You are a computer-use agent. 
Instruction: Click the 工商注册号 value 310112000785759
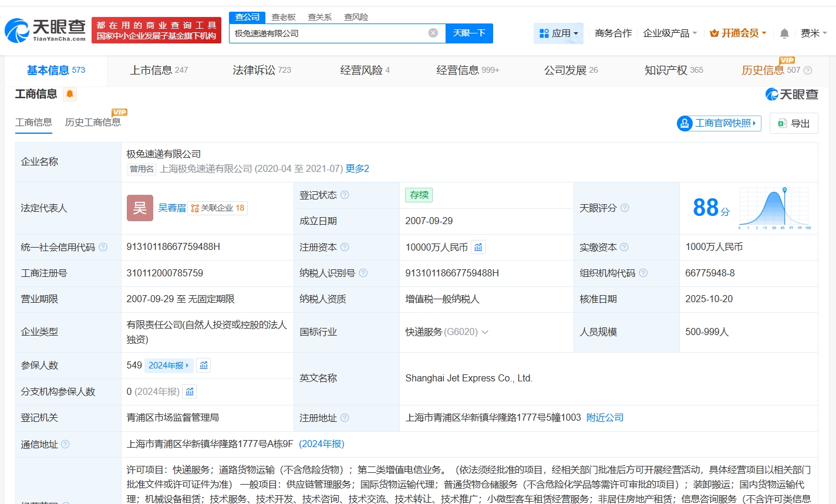click(x=165, y=273)
